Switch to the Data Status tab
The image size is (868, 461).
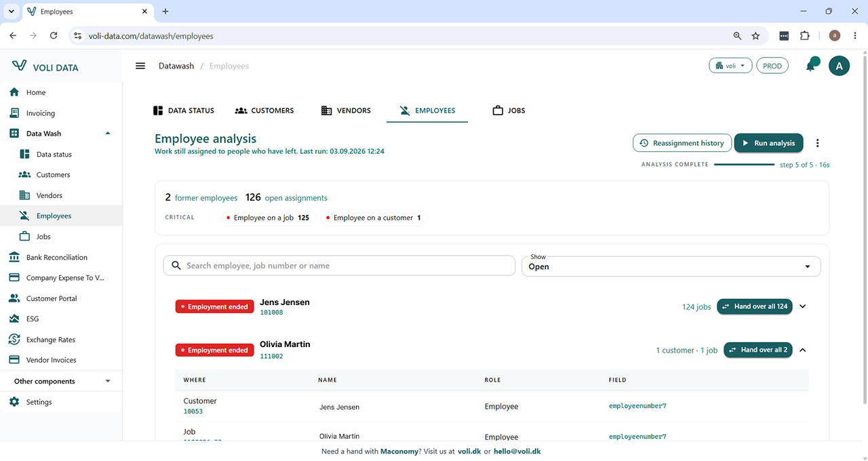point(184,111)
